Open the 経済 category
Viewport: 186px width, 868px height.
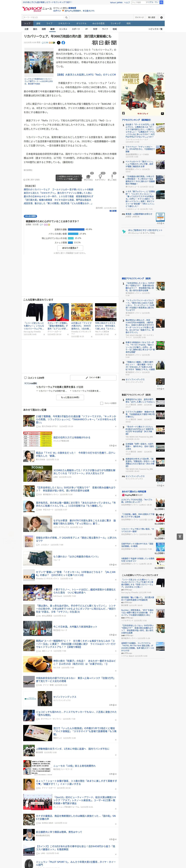(x=52, y=29)
